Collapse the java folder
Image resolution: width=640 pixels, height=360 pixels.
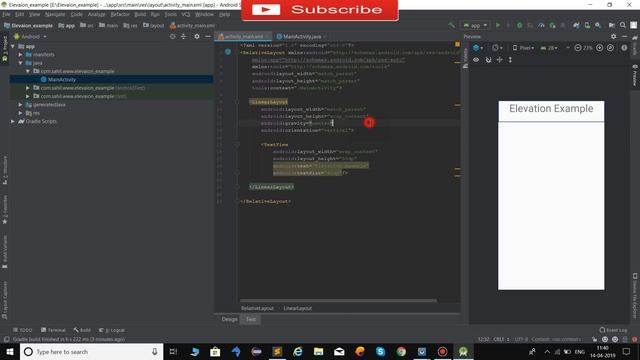point(20,63)
